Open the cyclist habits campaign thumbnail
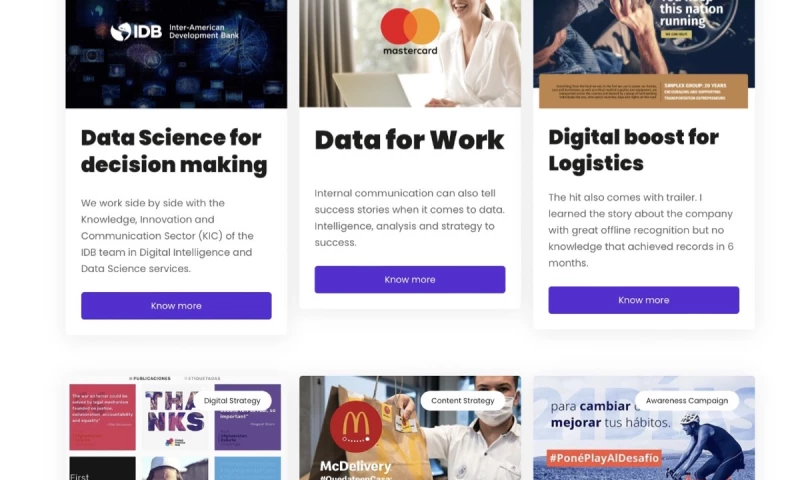This screenshot has height=480, width=800. coord(644,428)
